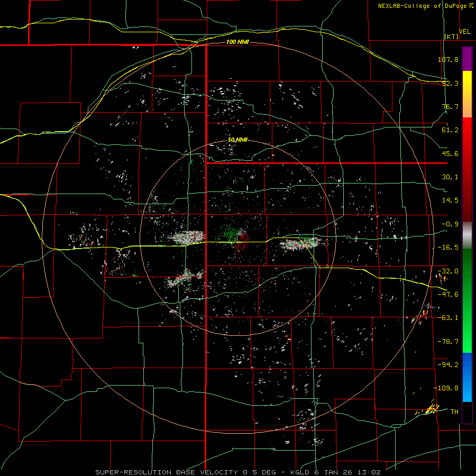The width and height of the screenshot is (476, 476).
Task: Click the 14.5 velocity scale value
Action: pos(450,200)
